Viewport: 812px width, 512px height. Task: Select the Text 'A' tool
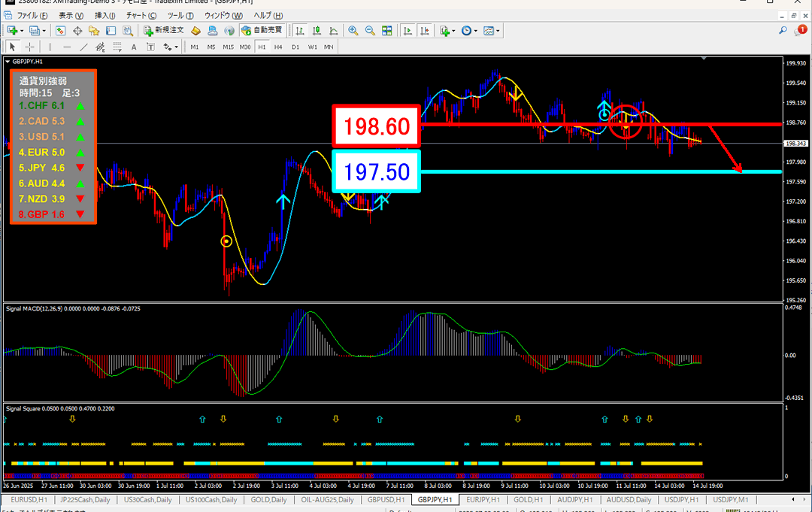tap(134, 47)
